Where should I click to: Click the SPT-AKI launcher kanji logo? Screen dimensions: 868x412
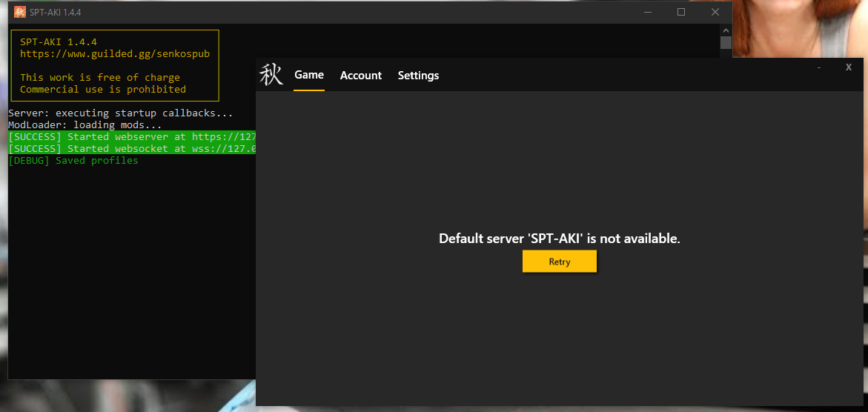pyautogui.click(x=271, y=75)
